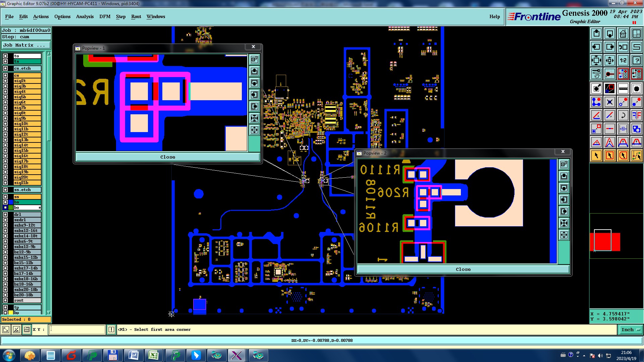Open the DFM menu
Image resolution: width=644 pixels, height=362 pixels.
(105, 16)
